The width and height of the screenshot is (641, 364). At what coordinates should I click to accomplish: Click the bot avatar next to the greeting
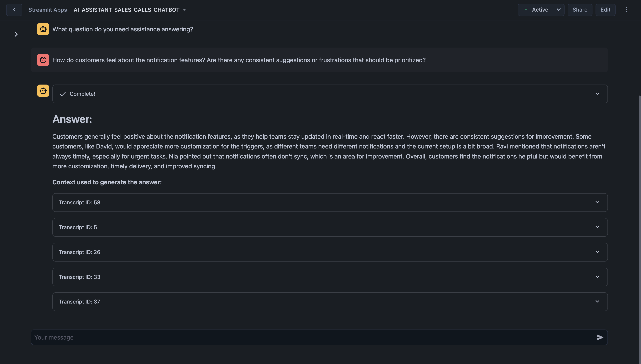(43, 29)
